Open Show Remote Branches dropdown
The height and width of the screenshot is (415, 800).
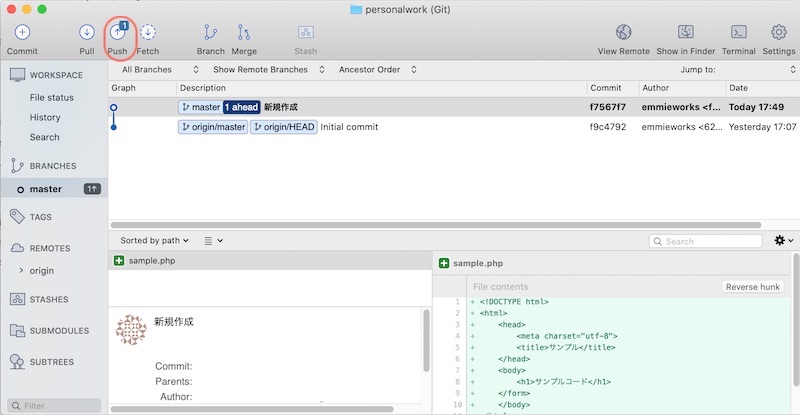(x=269, y=69)
